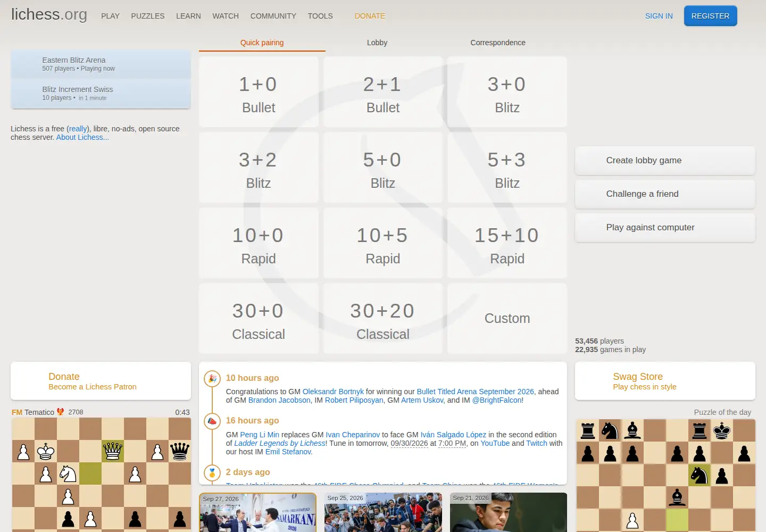This screenshot has width=766, height=532.
Task: Open Brandon Jacobson profile link
Action: point(279,400)
